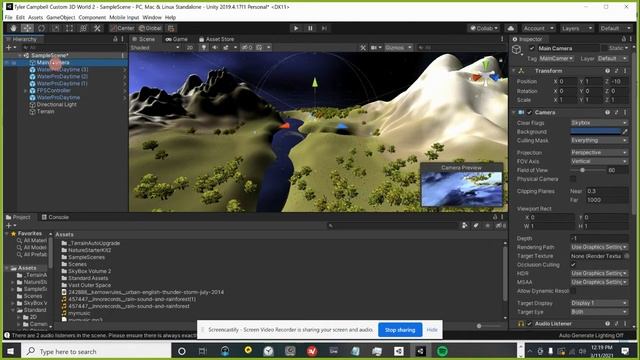Toggle 2D view in Scene
Image resolution: width=640 pixels, height=360 pixels.
tap(190, 48)
